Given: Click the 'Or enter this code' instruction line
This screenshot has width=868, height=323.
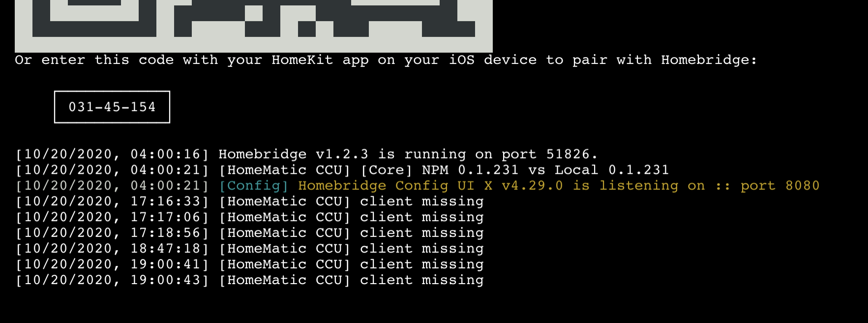Looking at the screenshot, I should 386,60.
